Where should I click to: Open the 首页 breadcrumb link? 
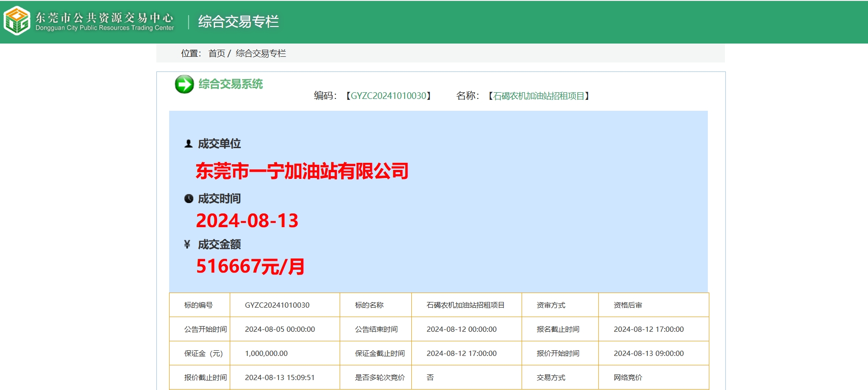tap(217, 53)
